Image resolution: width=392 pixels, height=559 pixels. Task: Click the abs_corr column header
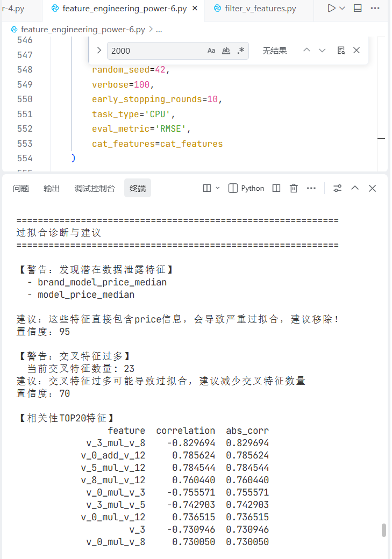(x=247, y=431)
